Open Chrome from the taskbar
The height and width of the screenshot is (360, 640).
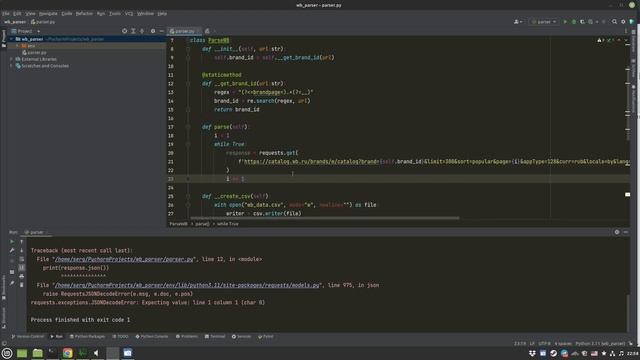68,353
